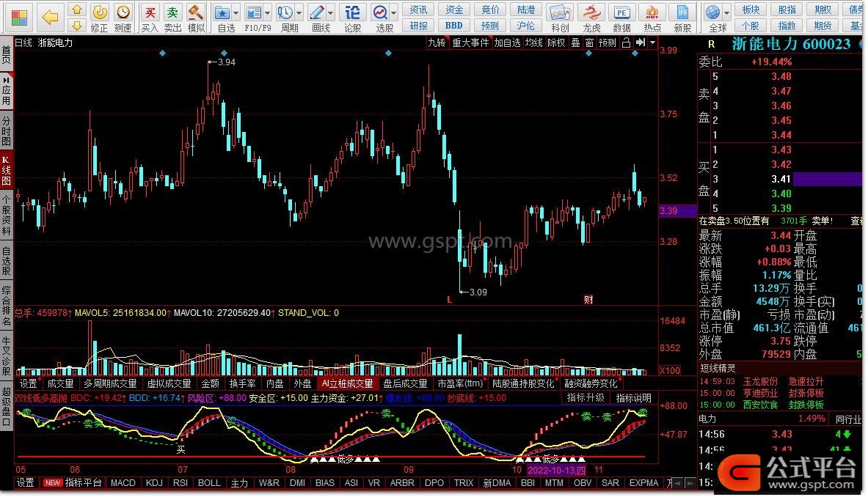Open the colorful grid home icon
Image resolution: width=868 pixels, height=497 pixels.
point(19,17)
